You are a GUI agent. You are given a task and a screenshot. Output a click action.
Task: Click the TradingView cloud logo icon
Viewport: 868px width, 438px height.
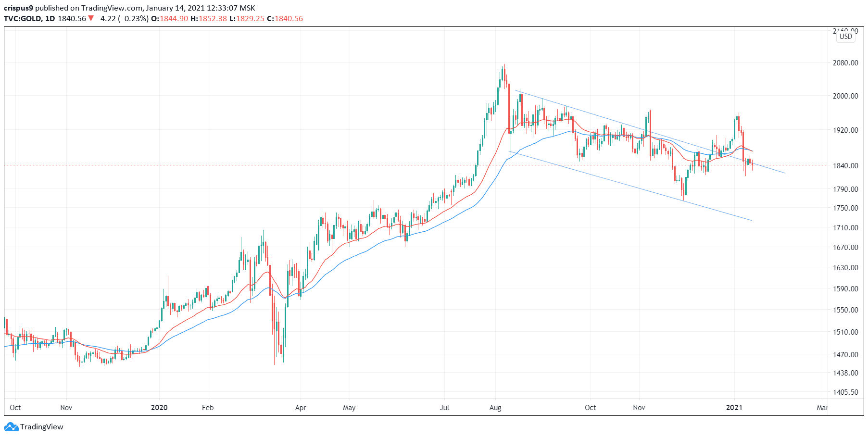[11, 426]
